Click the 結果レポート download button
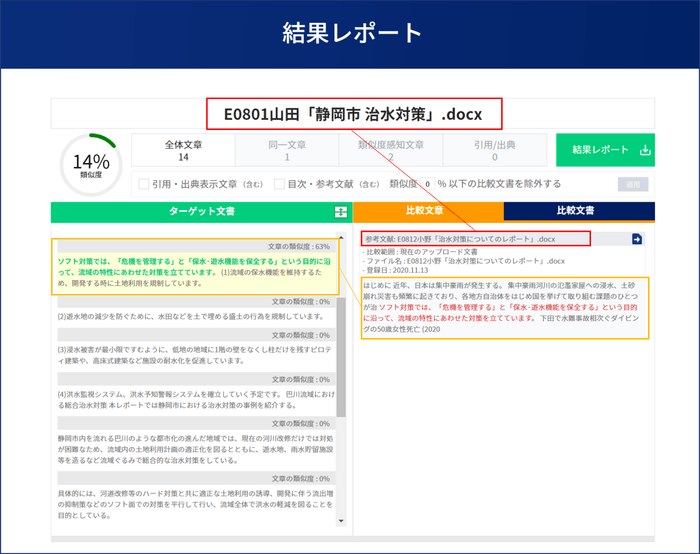Image resolution: width=700 pixels, height=554 pixels. (605, 150)
